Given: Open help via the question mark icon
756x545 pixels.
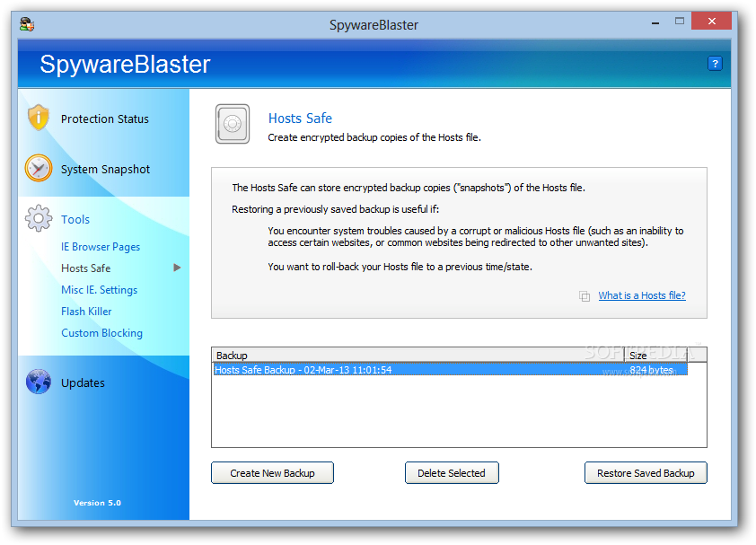Looking at the screenshot, I should pyautogui.click(x=715, y=63).
